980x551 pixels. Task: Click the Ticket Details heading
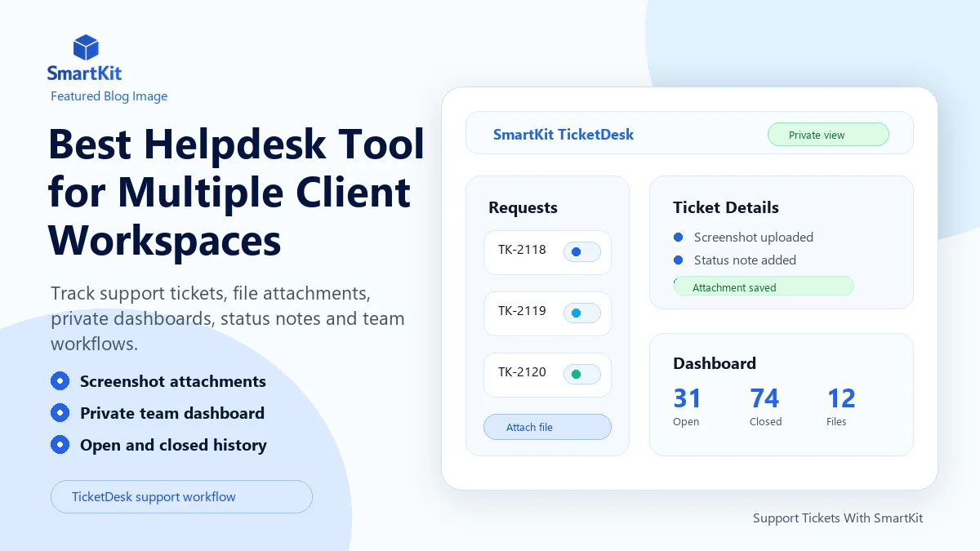pyautogui.click(x=726, y=207)
